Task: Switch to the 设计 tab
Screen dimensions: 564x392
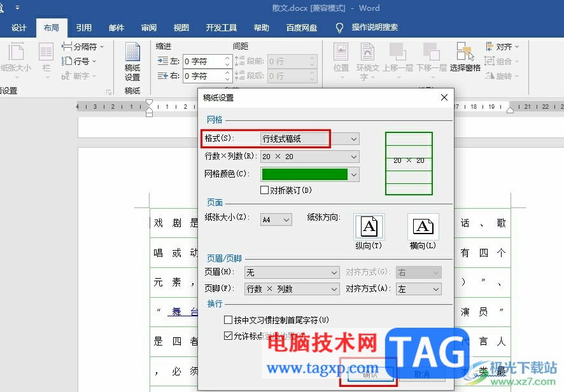Action: click(18, 28)
